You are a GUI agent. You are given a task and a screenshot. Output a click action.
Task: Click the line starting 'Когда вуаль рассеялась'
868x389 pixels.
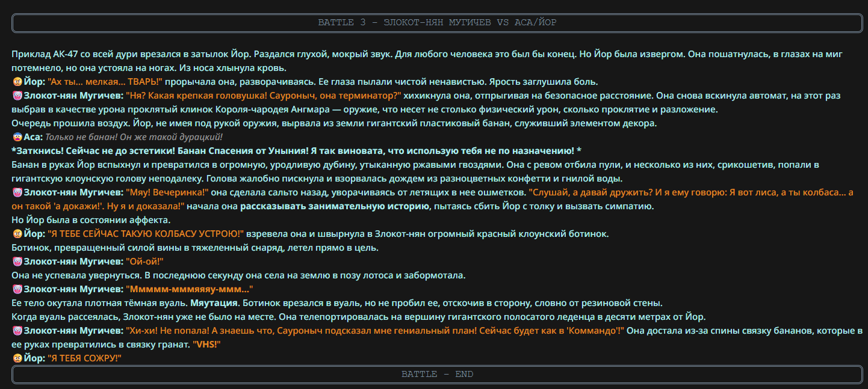[358, 317]
